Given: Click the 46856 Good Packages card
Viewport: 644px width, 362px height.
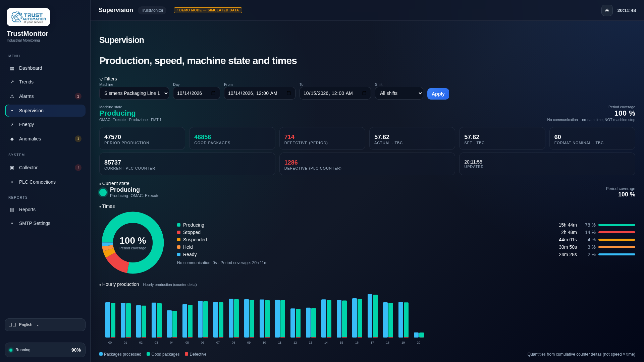Looking at the screenshot, I should [x=232, y=138].
